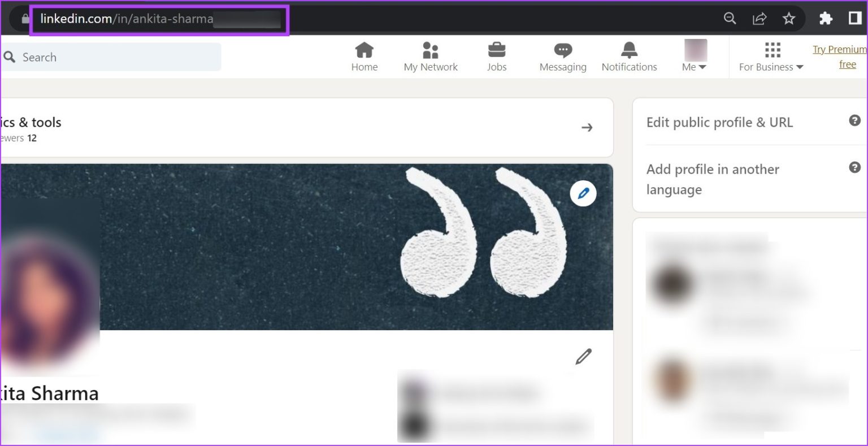Check Notifications bell icon
The image size is (868, 446).
click(628, 51)
